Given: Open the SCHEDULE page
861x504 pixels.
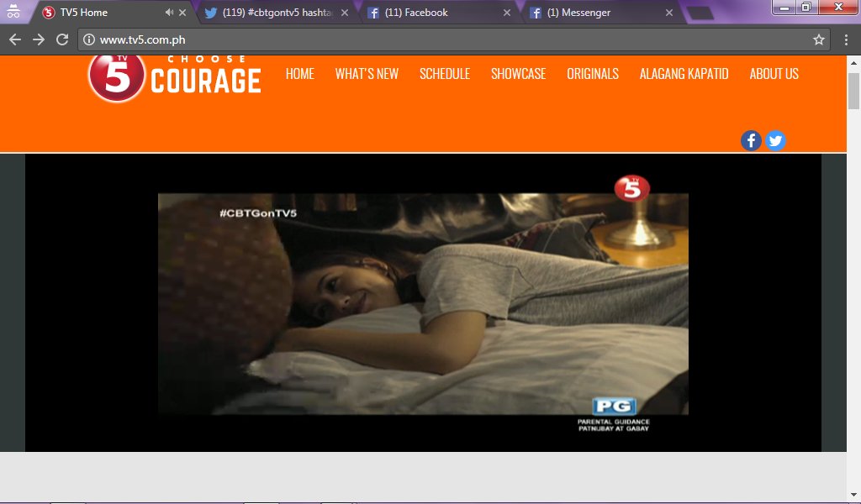Looking at the screenshot, I should point(445,73).
